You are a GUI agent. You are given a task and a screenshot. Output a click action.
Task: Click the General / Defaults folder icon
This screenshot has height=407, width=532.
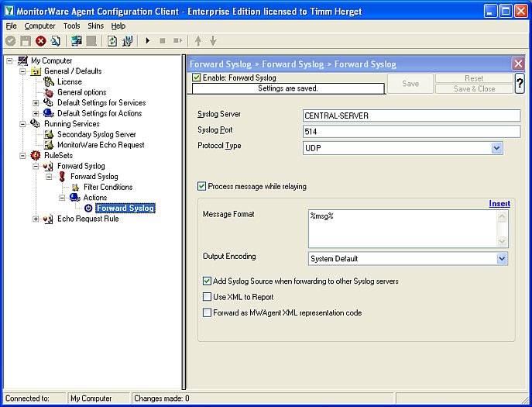tap(36, 71)
